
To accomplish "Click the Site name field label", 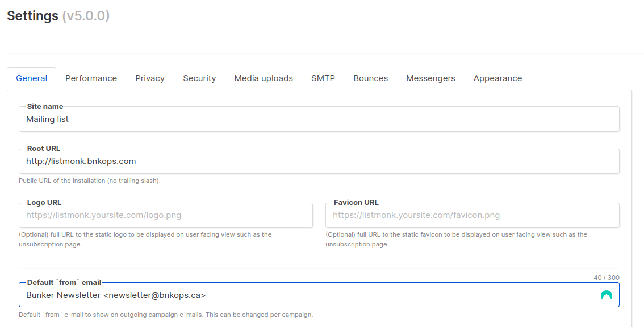I will [x=45, y=106].
